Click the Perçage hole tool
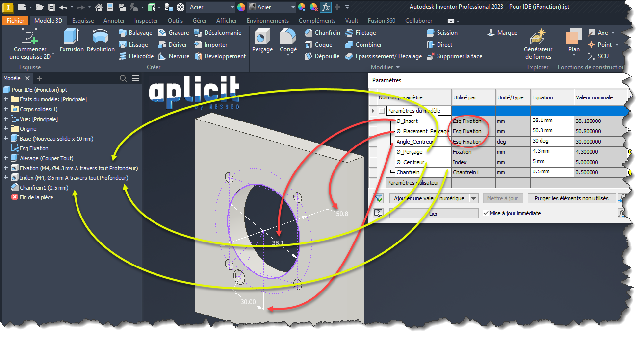 pyautogui.click(x=262, y=37)
